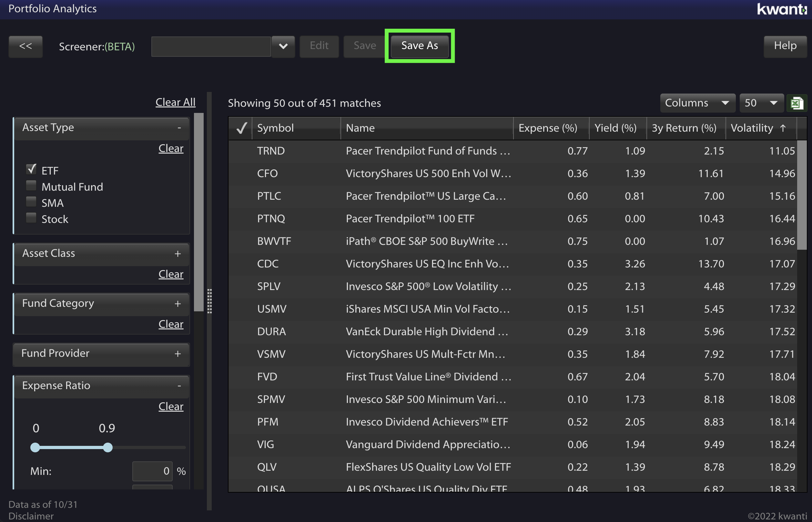812x522 pixels.
Task: Clear the Asset Type filter
Action: point(171,148)
